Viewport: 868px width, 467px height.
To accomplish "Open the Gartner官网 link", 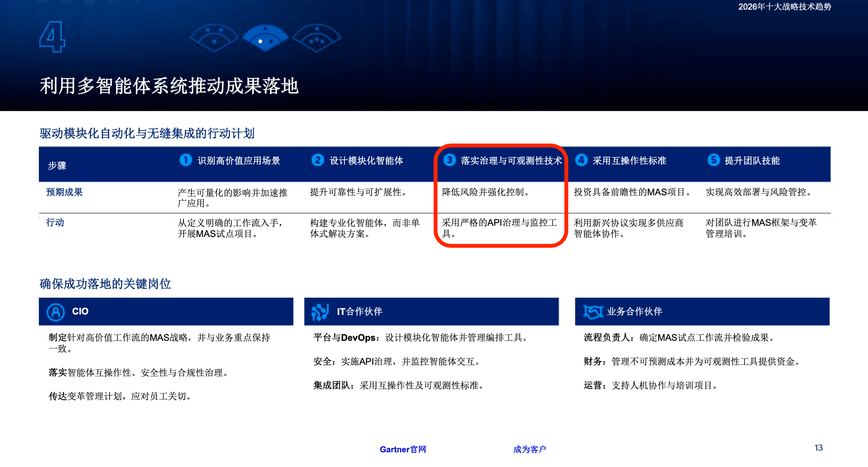I will pyautogui.click(x=403, y=449).
